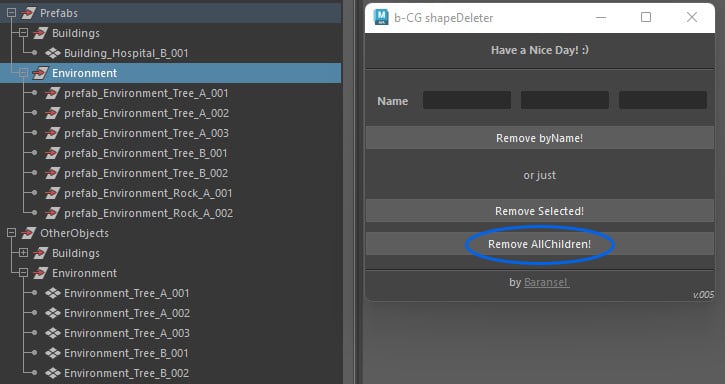Click the mesh icon of Environment_Tree_B_001
This screenshot has height=384, width=725.
pos(53,353)
